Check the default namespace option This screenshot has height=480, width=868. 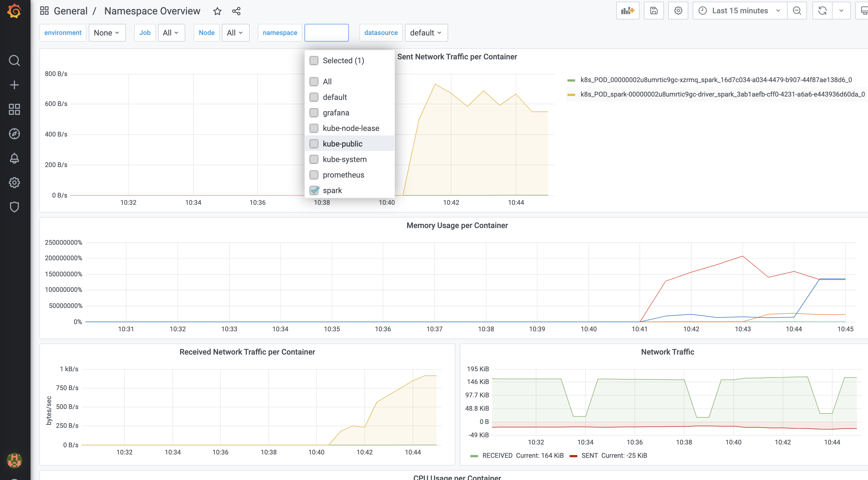(x=314, y=97)
